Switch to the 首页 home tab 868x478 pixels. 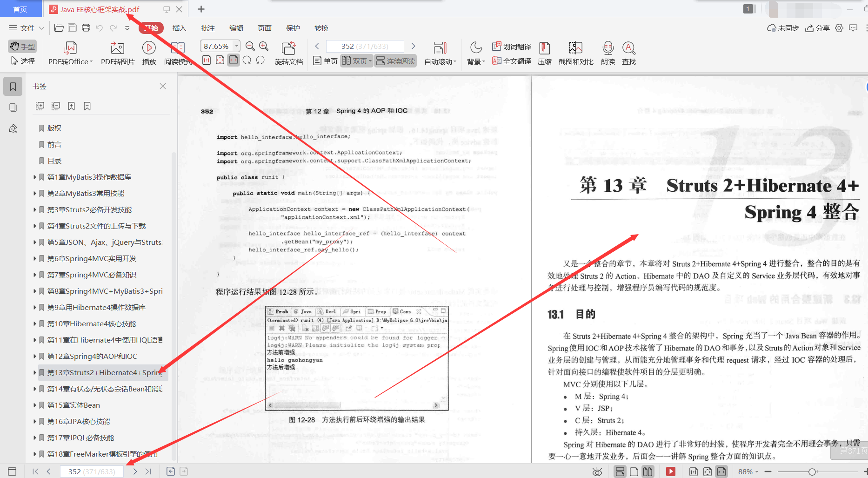pos(20,9)
